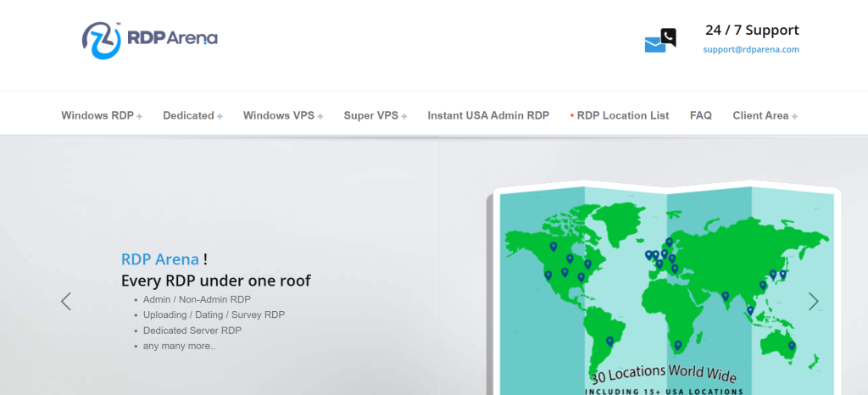Open the RDP Location List page

(623, 115)
